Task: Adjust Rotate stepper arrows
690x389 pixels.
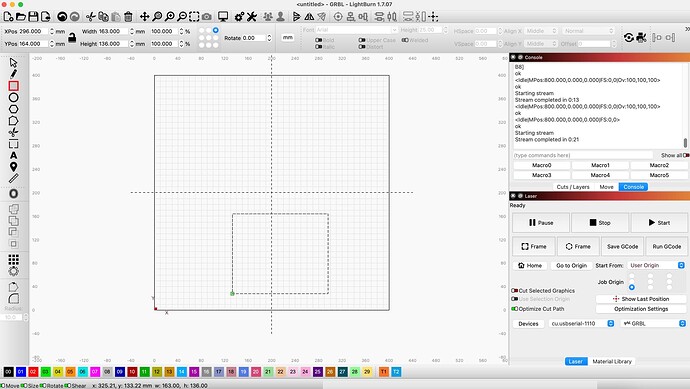Action: (269, 38)
